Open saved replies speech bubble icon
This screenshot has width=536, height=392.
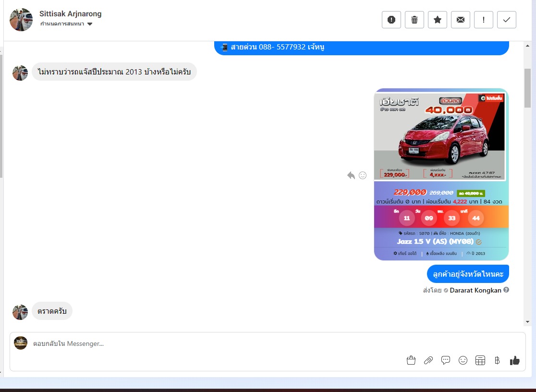click(445, 360)
